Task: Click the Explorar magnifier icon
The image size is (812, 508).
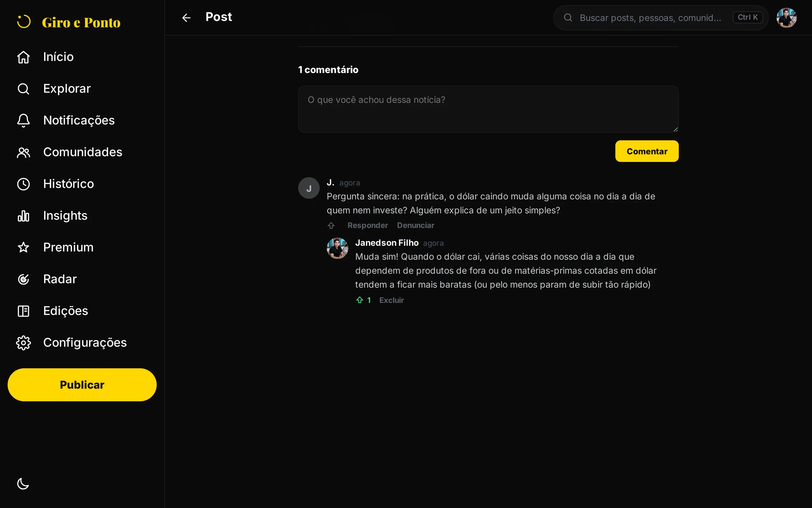Action: click(23, 89)
